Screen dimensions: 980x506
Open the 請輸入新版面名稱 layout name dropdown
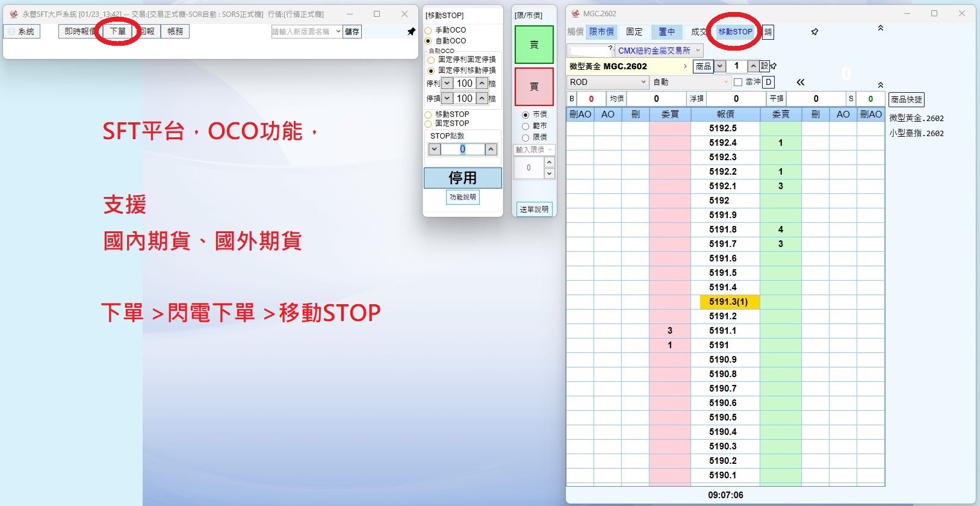(x=338, y=32)
